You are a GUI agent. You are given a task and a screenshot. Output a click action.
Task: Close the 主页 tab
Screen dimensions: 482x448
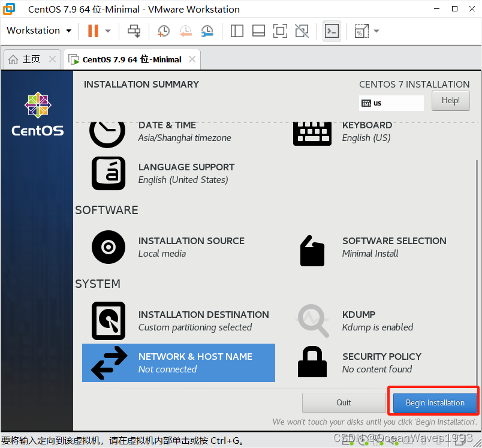(53, 59)
